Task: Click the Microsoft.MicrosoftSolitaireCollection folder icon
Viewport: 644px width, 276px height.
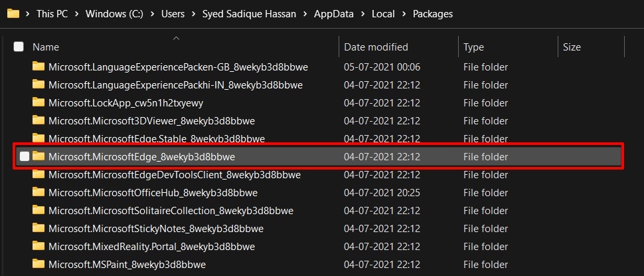Action: 39,210
